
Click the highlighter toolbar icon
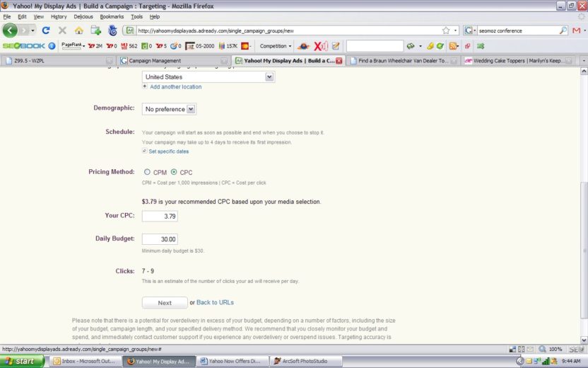(430, 46)
